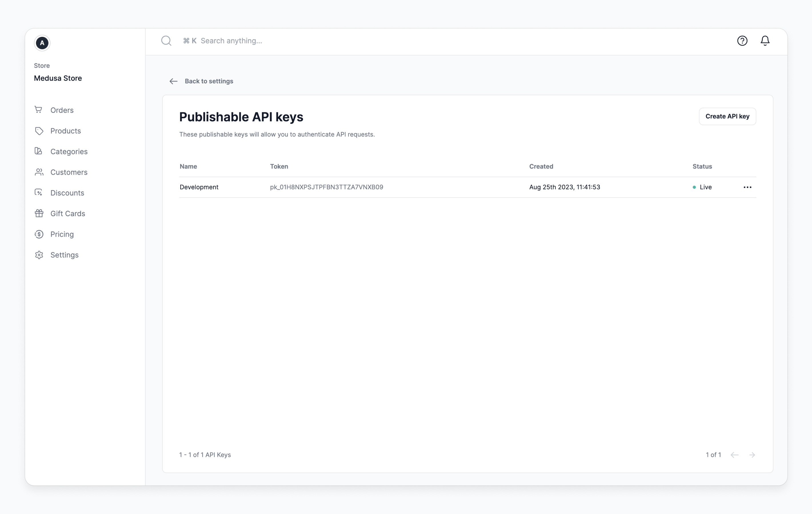Click the Categories icon in sidebar
Viewport: 812px width, 514px height.
point(39,151)
